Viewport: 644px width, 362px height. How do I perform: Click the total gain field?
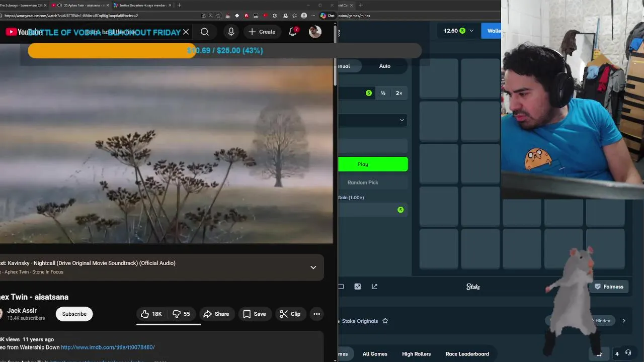tap(373, 210)
